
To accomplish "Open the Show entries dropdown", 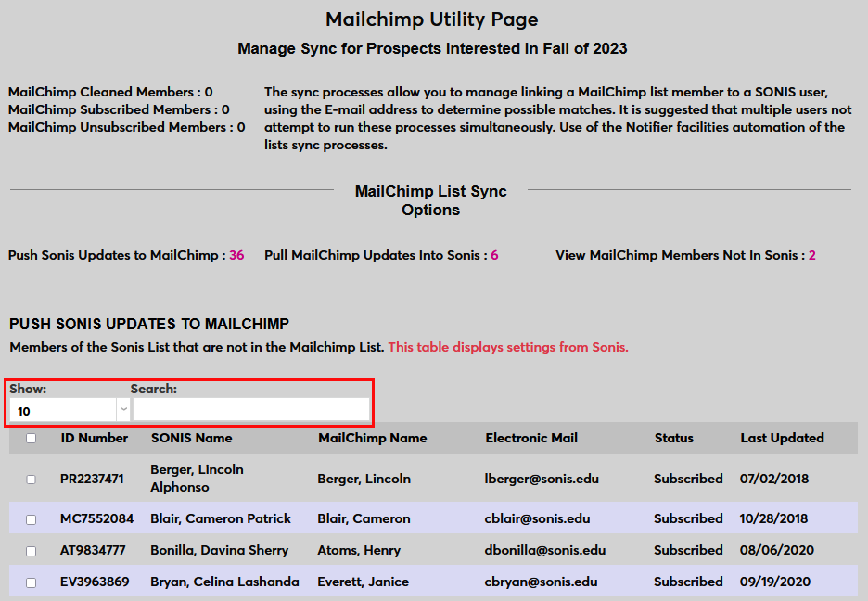I will (68, 409).
